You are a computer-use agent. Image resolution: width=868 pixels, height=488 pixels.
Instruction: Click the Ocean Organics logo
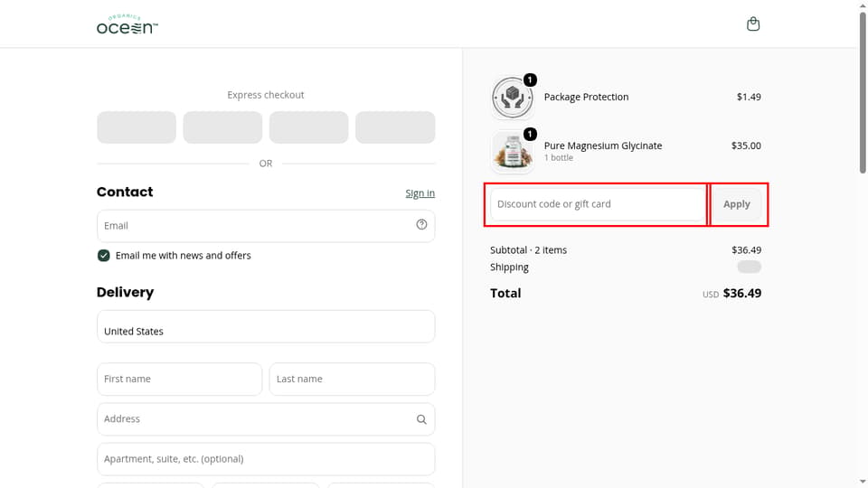(x=127, y=24)
